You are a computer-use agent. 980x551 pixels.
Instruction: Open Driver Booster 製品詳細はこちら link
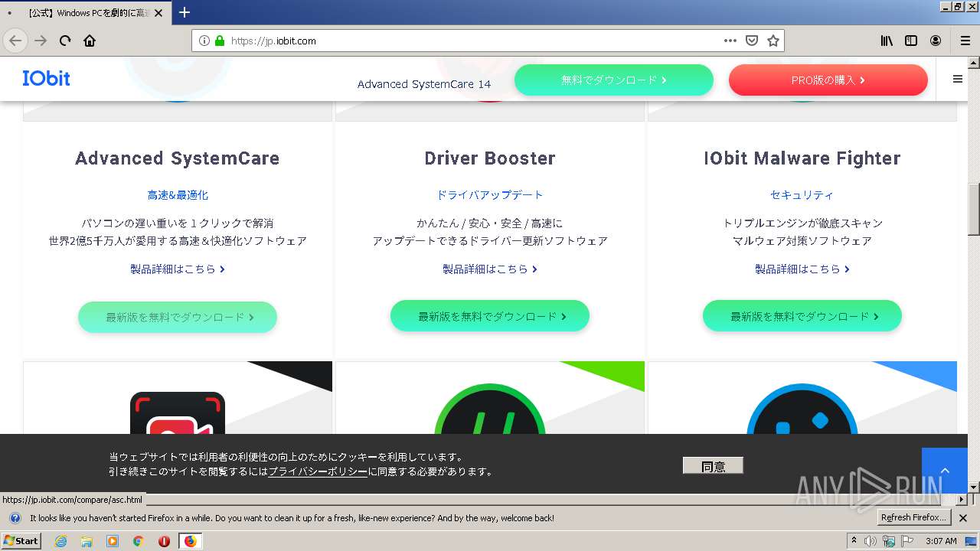point(490,269)
